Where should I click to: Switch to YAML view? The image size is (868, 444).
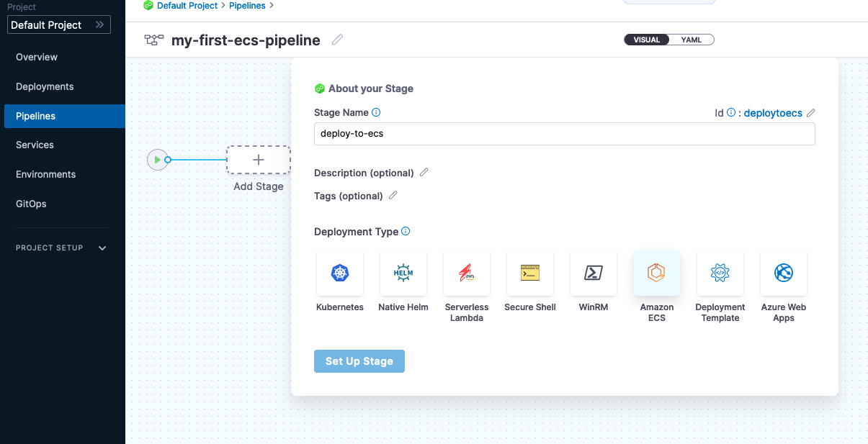(692, 40)
